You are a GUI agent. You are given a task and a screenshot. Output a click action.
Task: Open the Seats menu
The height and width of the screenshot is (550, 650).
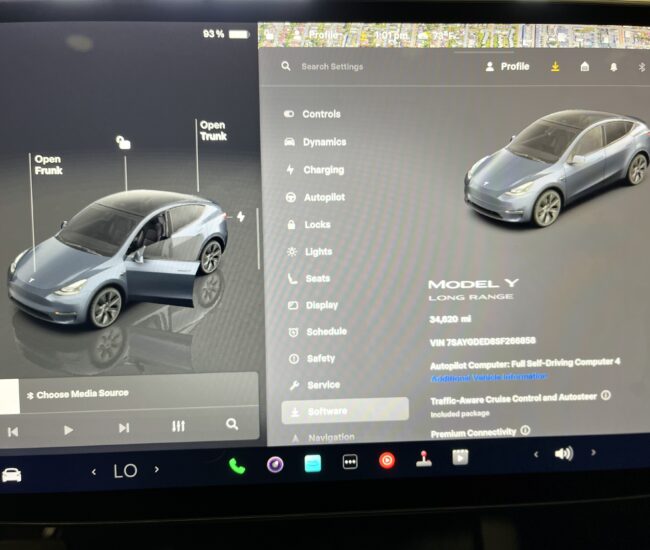[x=309, y=279]
